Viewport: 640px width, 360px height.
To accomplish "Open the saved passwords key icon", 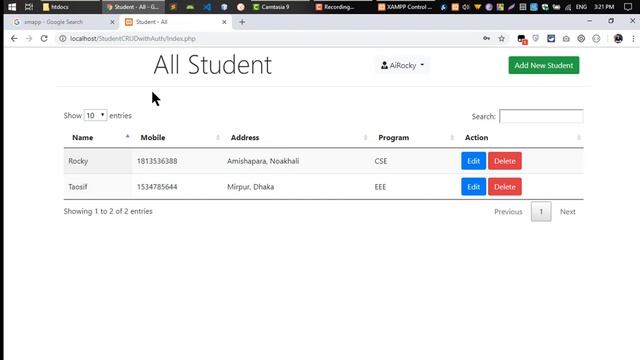I will click(487, 38).
